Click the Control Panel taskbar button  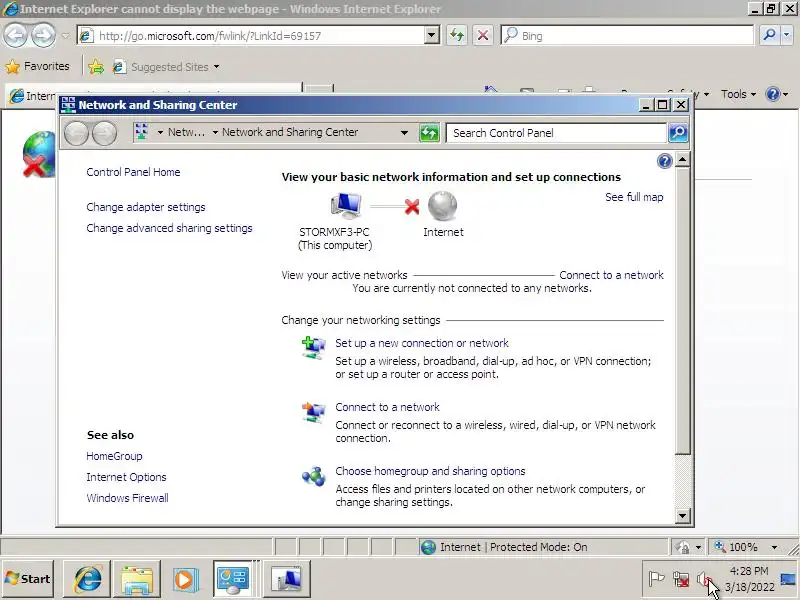[233, 579]
